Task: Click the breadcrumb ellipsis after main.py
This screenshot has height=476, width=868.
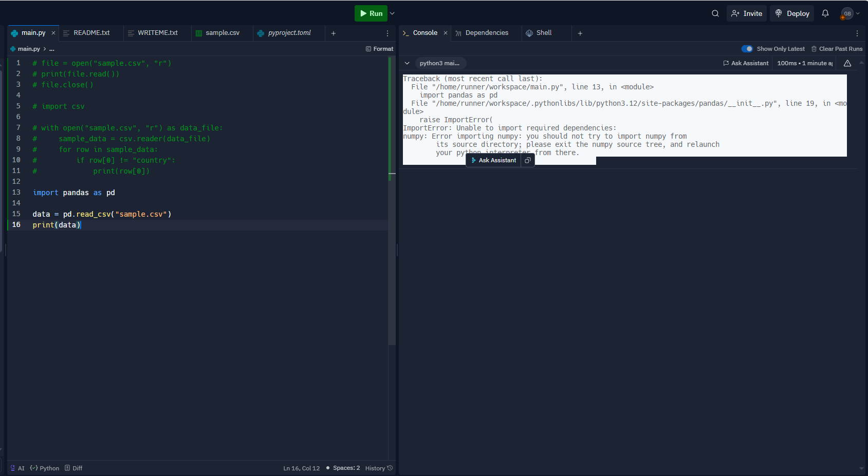Action: [52, 49]
